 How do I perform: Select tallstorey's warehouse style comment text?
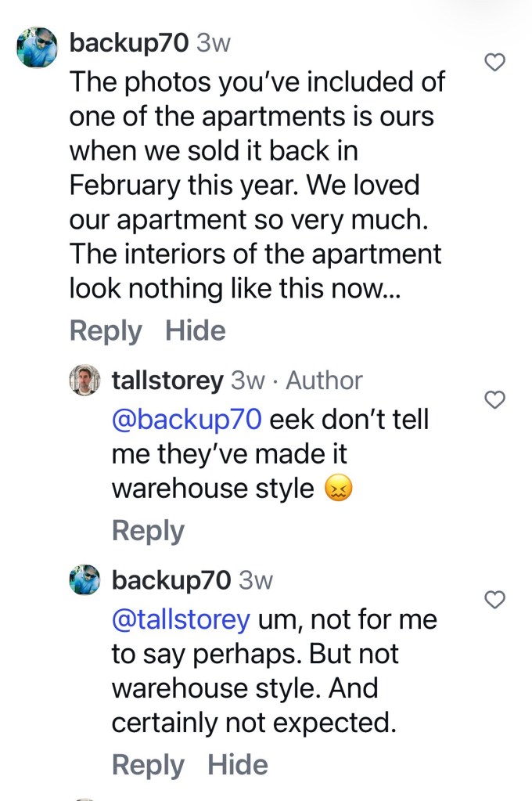pos(270,453)
